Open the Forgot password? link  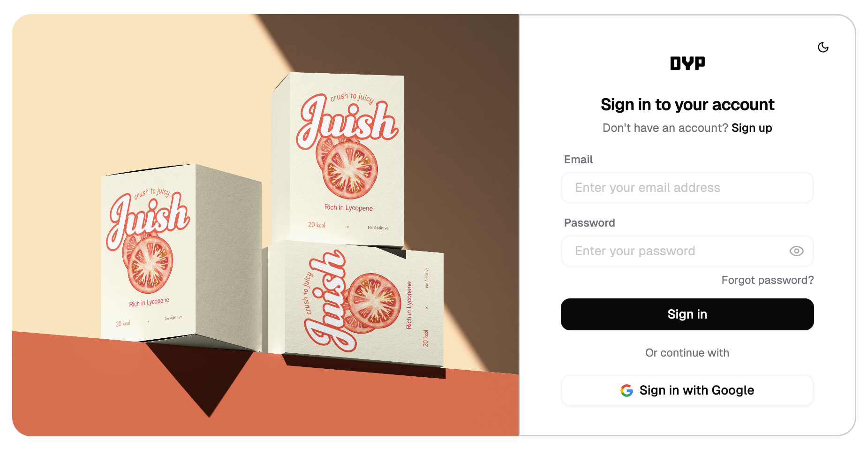click(x=768, y=280)
